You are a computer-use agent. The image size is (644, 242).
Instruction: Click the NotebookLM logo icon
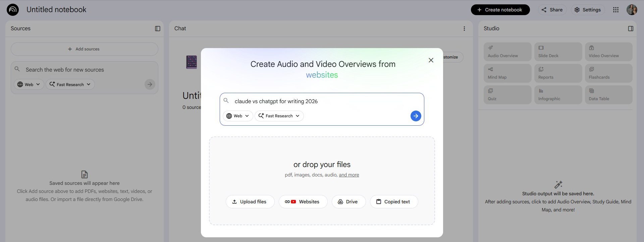(x=13, y=10)
